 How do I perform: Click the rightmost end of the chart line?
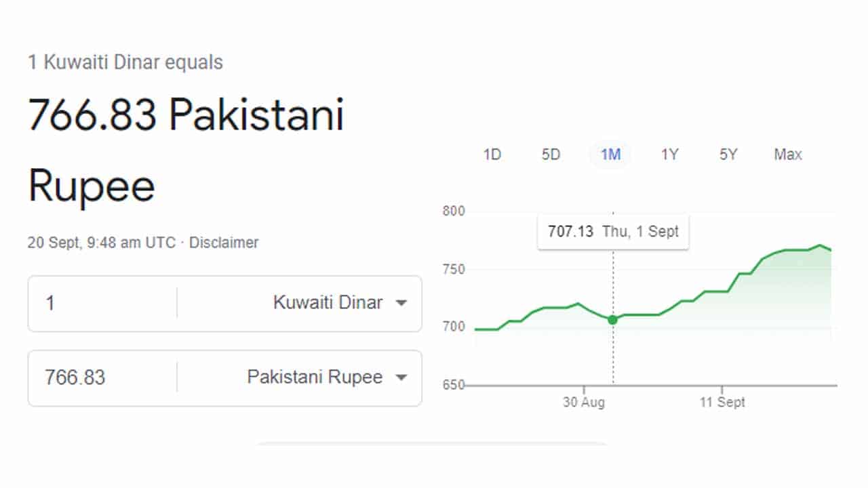click(831, 250)
